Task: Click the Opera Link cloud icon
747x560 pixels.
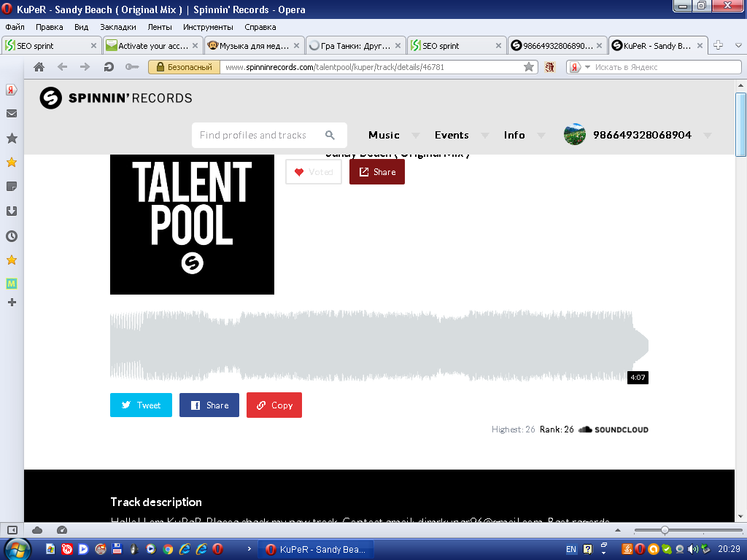Action: coord(37,530)
